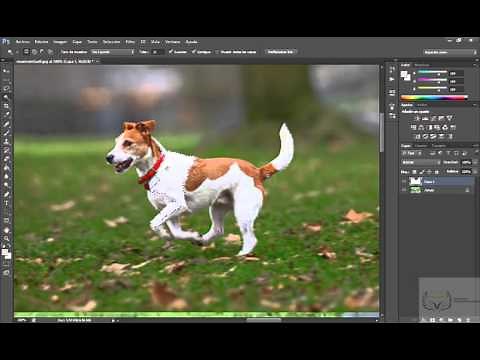
Task: Add a Curves adjustment
Action: click(x=433, y=118)
